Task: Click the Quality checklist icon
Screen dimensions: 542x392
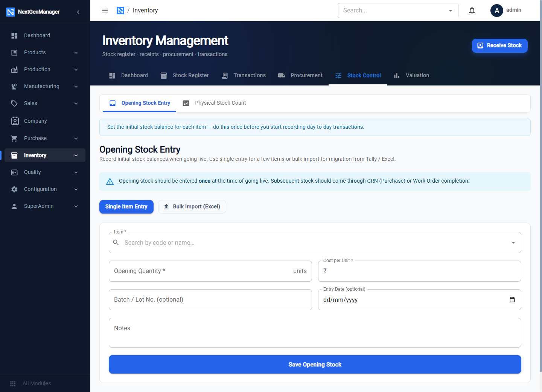Action: coord(14,172)
